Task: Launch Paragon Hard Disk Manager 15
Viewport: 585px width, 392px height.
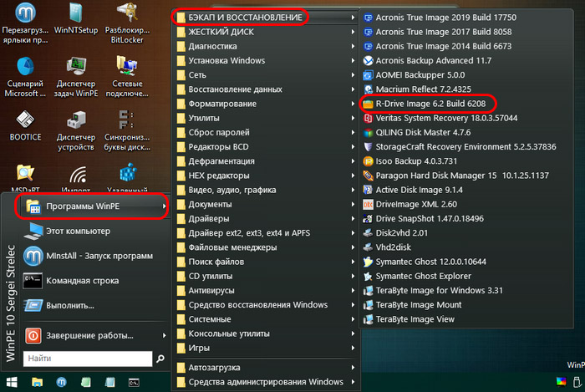Action: coord(456,176)
